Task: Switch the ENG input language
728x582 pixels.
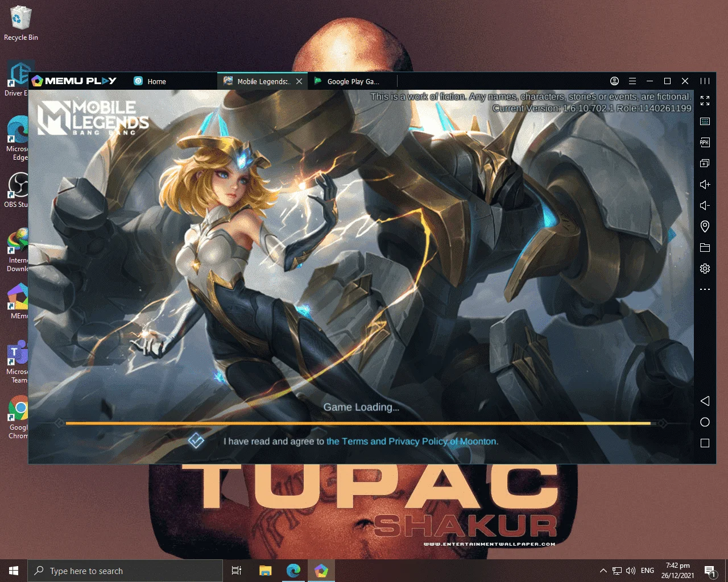Action: (647, 571)
